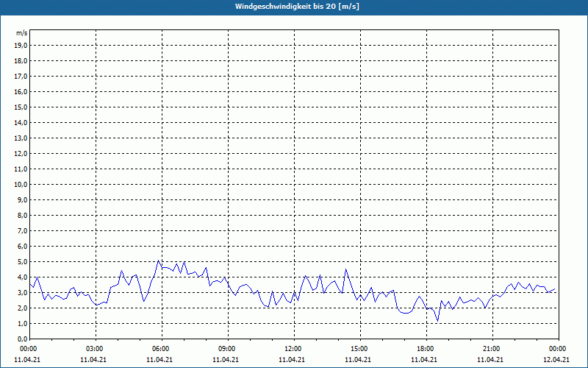The height and width of the screenshot is (368, 588).
Task: Click the 21:00 time label
Action: point(492,349)
